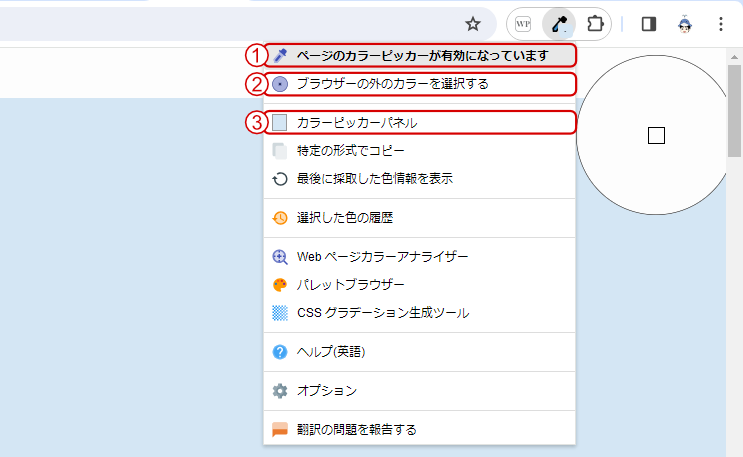Select ページのカラーピッカーが有効になっています menu entry
This screenshot has width=743, height=457.
(419, 55)
